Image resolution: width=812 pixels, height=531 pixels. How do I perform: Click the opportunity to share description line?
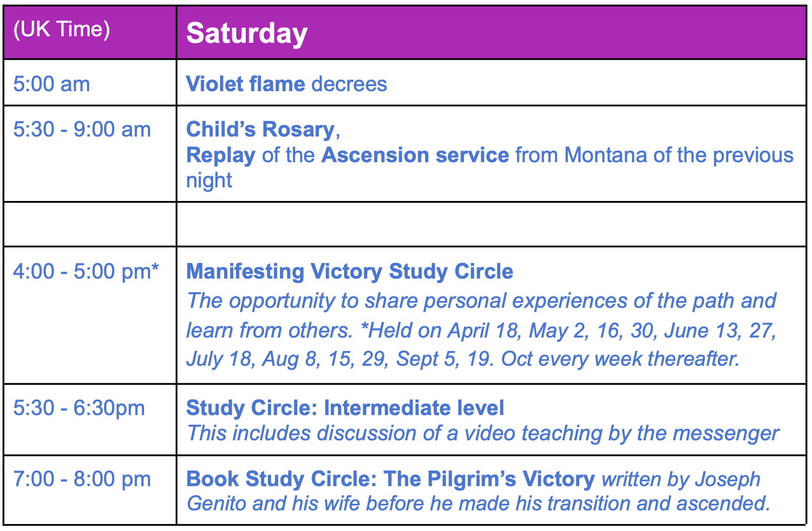pos(482,301)
